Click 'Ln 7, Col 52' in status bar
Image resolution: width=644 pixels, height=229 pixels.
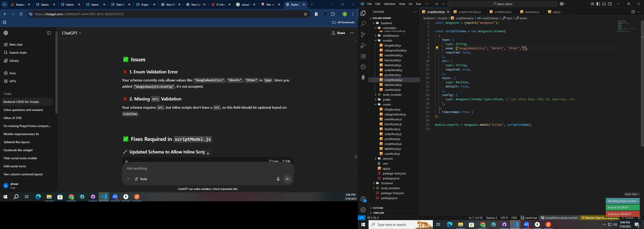point(475,218)
